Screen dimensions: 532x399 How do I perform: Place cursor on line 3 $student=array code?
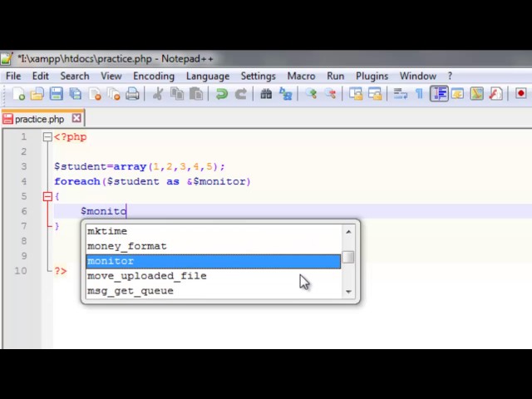pos(140,166)
